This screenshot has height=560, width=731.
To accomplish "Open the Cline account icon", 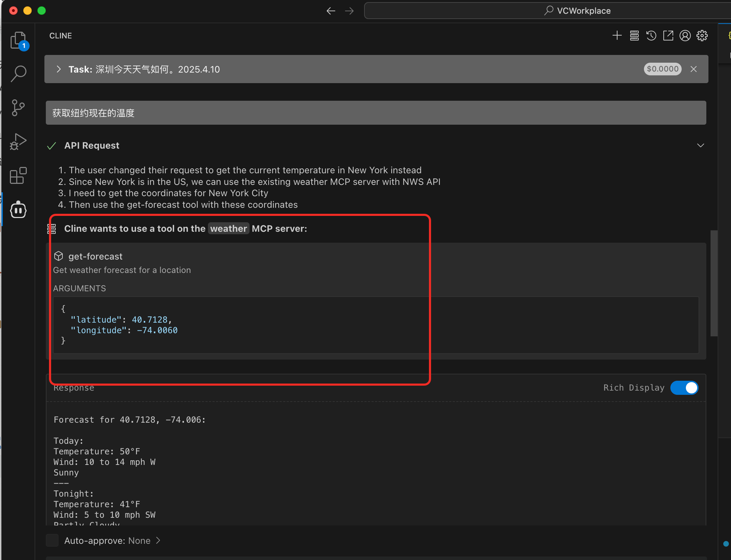I will (685, 36).
